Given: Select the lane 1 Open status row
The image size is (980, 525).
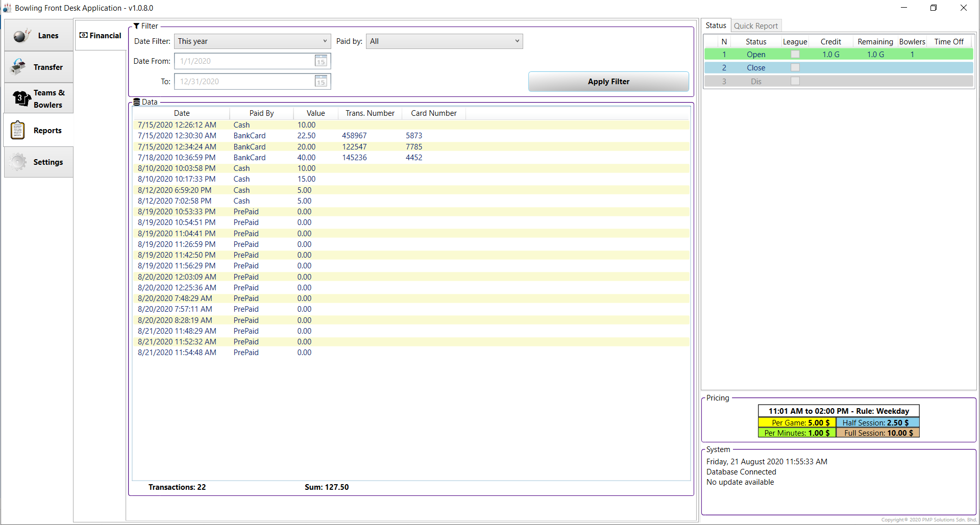Looking at the screenshot, I should (x=756, y=54).
